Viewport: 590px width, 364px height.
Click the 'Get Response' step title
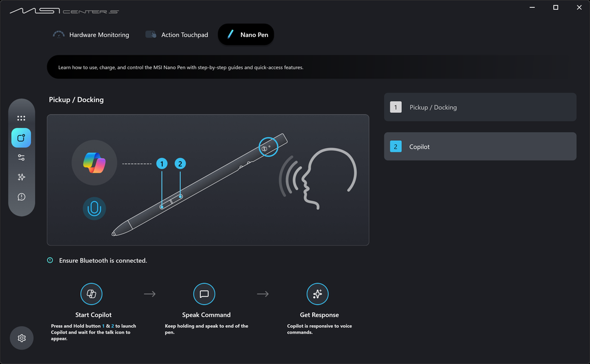319,315
